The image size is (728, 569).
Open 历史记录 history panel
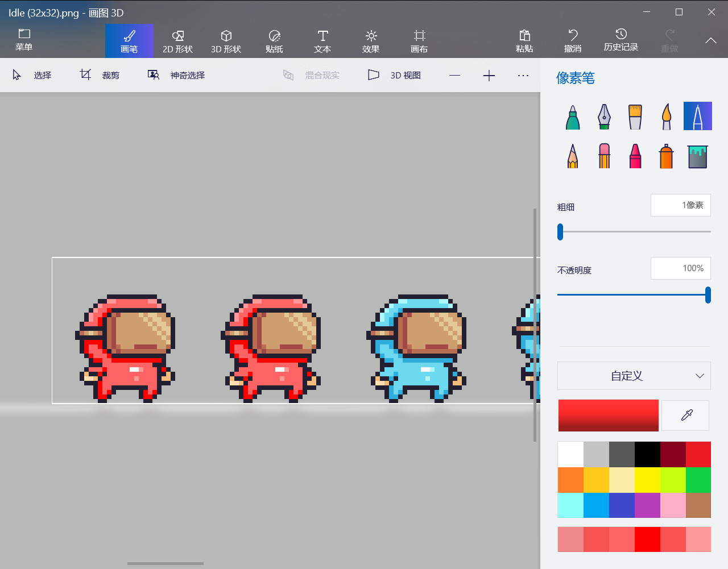[x=621, y=41]
